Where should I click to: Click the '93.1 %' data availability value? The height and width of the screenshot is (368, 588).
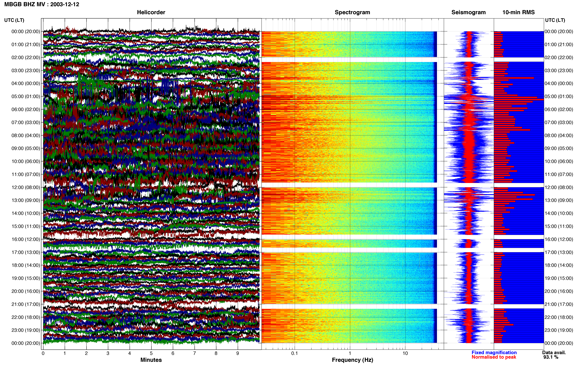click(551, 357)
